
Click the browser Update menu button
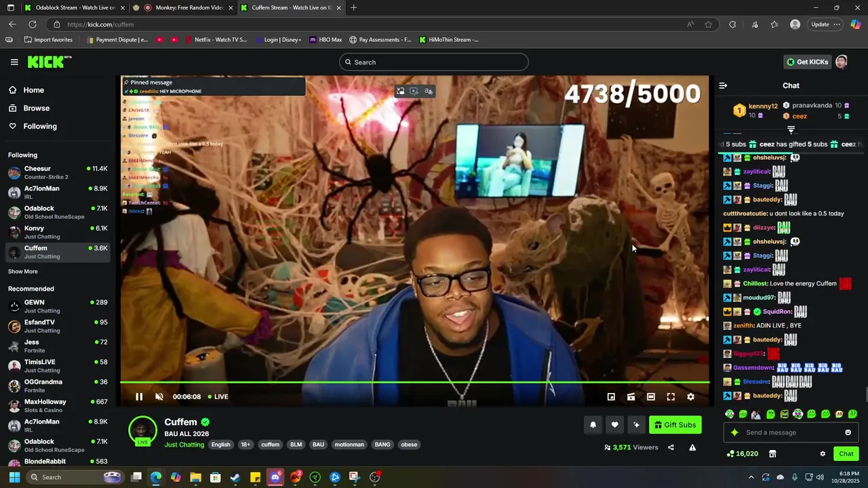click(825, 24)
